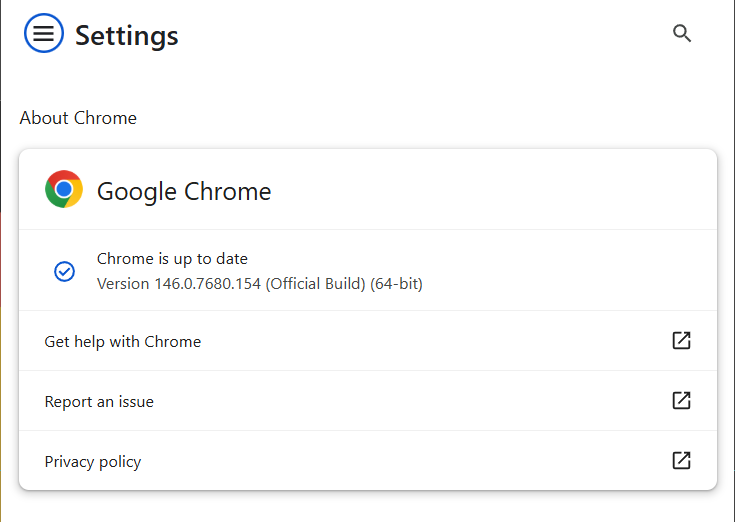735x522 pixels.
Task: Click external-link icon beside Privacy policy
Action: click(681, 461)
